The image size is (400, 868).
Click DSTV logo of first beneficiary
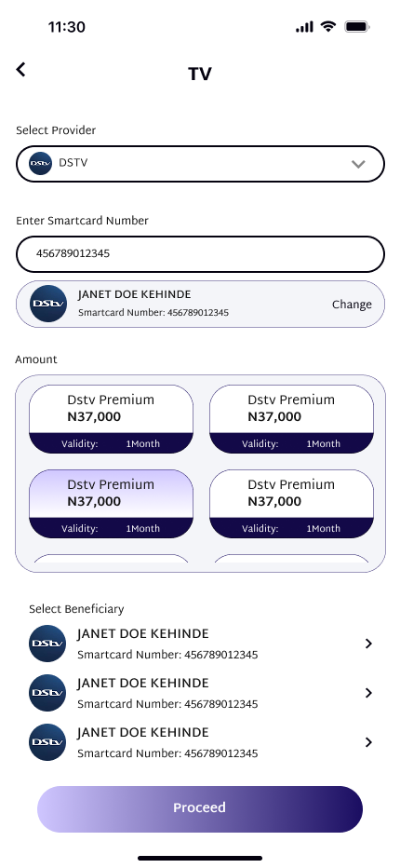coord(47,644)
